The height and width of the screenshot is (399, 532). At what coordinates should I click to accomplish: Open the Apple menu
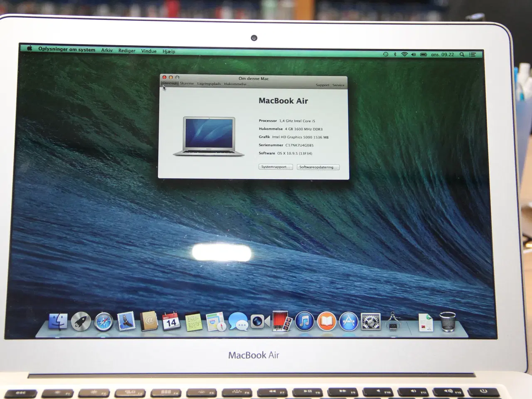(30, 48)
